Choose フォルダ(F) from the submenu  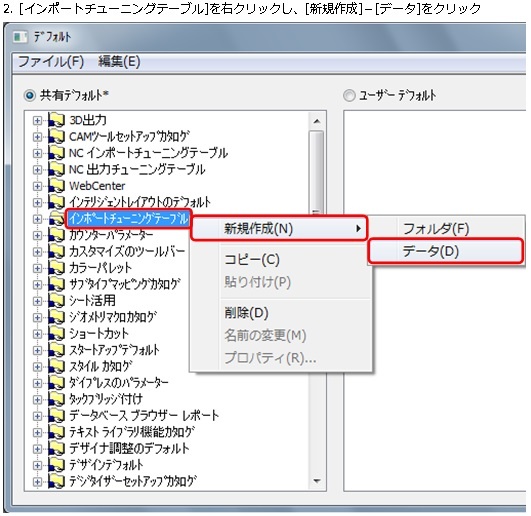446,229
